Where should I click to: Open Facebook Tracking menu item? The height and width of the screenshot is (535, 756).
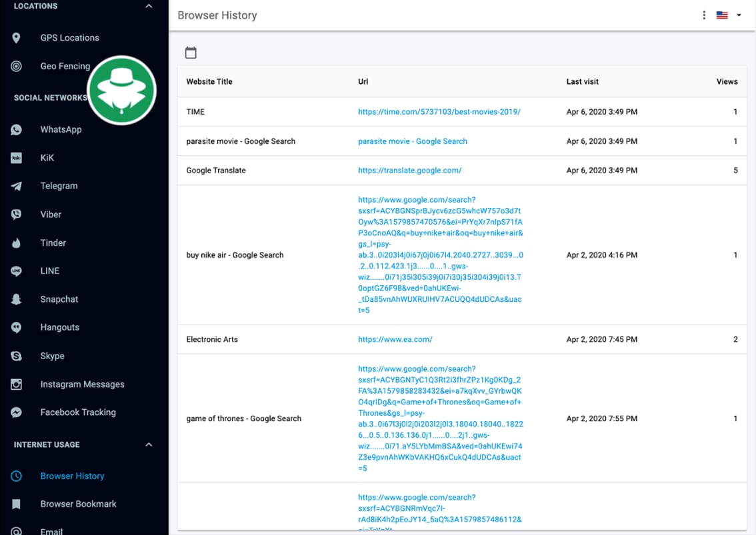[x=77, y=412]
